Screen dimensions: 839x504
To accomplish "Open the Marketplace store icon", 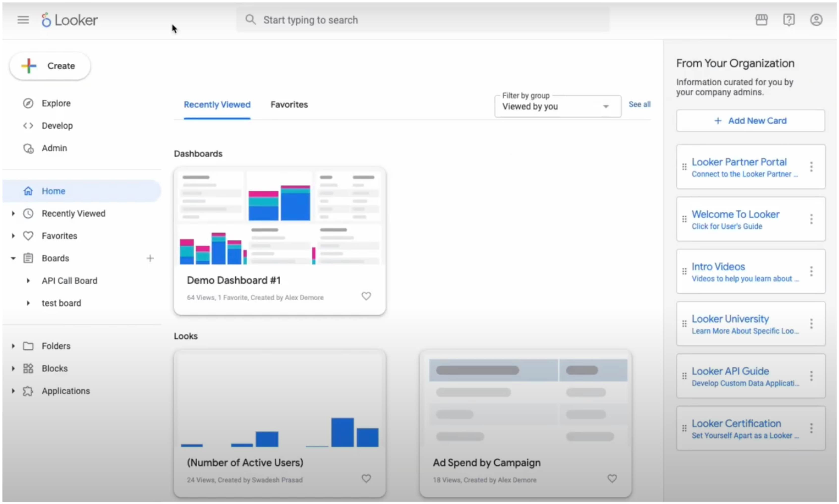I will (761, 20).
